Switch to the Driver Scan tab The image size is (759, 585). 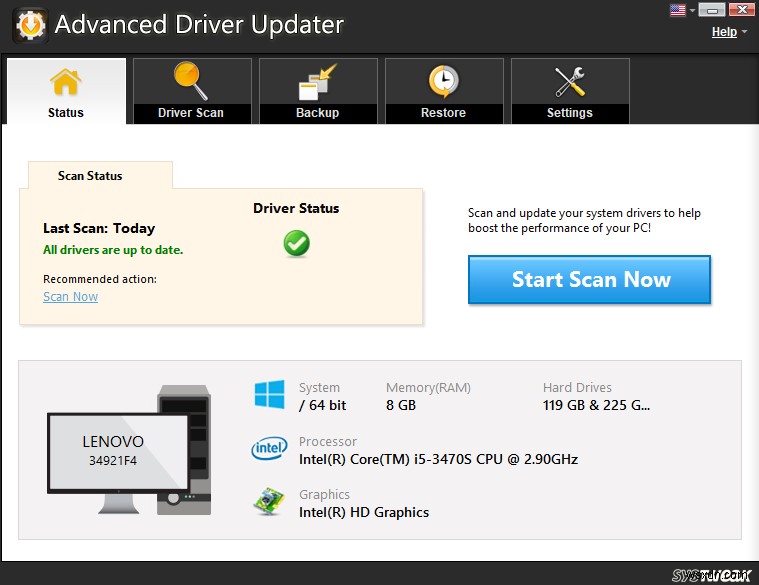pyautogui.click(x=192, y=91)
